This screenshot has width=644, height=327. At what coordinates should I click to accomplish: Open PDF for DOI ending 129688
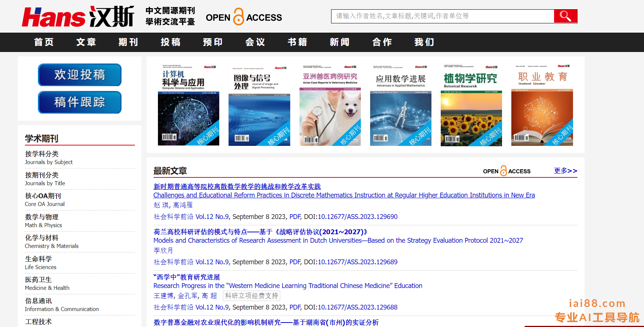(295, 307)
